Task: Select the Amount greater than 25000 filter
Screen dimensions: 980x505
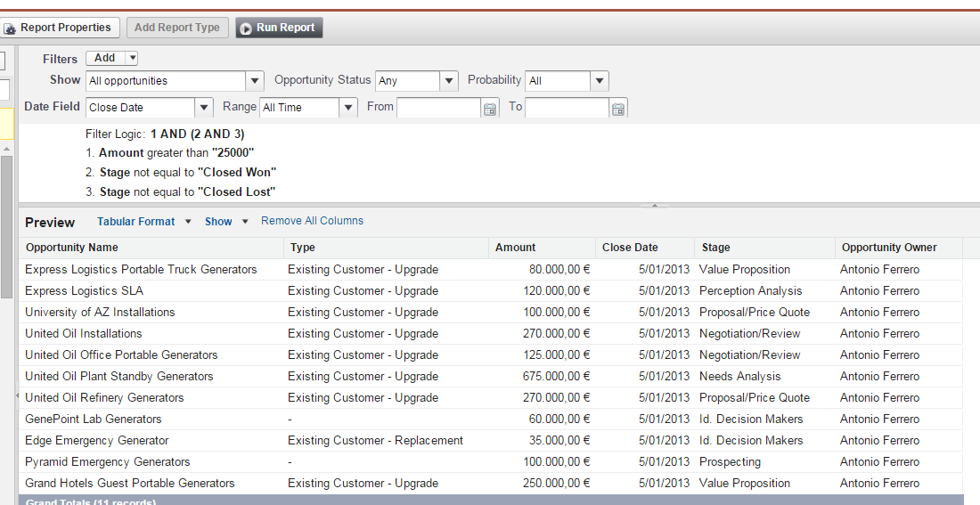Action: 176,152
